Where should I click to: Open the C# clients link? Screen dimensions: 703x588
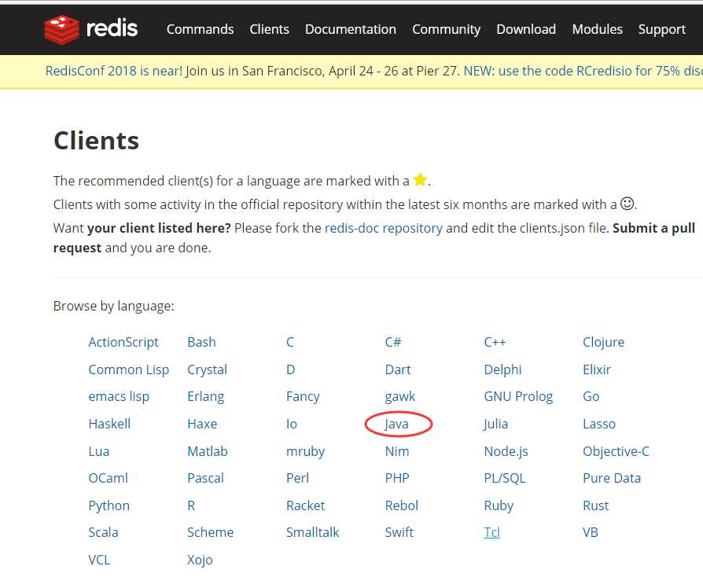point(392,342)
